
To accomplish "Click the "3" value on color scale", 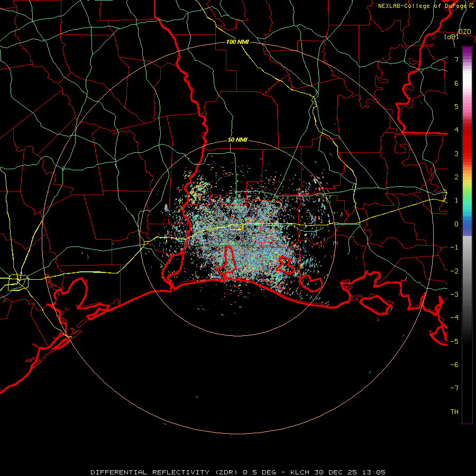I will click(456, 153).
